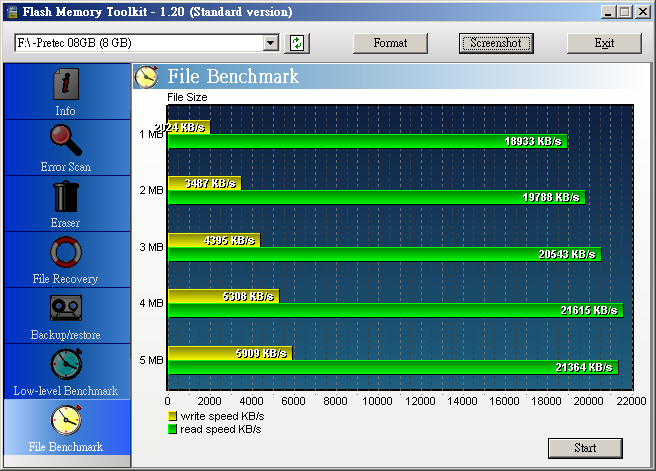Open Backup/restore tape icon
Screen dimensions: 656x471
66,308
